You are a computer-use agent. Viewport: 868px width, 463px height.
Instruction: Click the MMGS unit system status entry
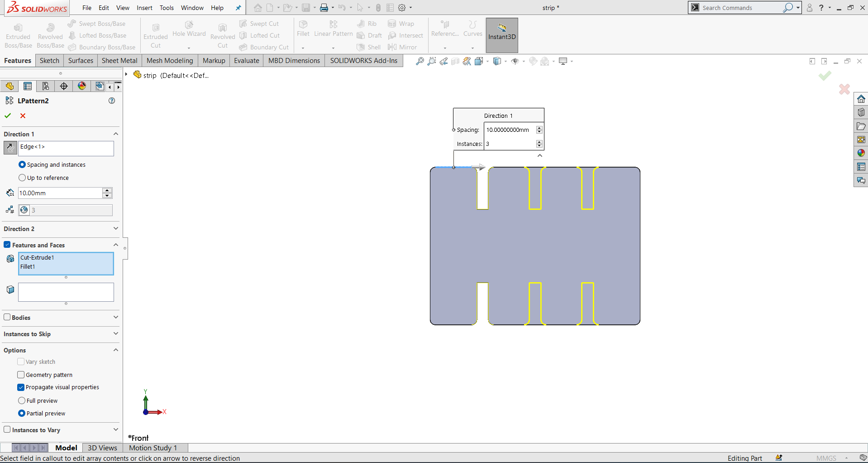click(x=826, y=458)
